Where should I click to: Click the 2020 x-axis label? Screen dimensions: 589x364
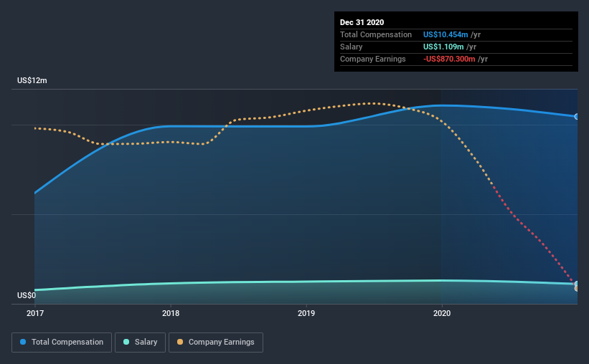[x=442, y=313]
